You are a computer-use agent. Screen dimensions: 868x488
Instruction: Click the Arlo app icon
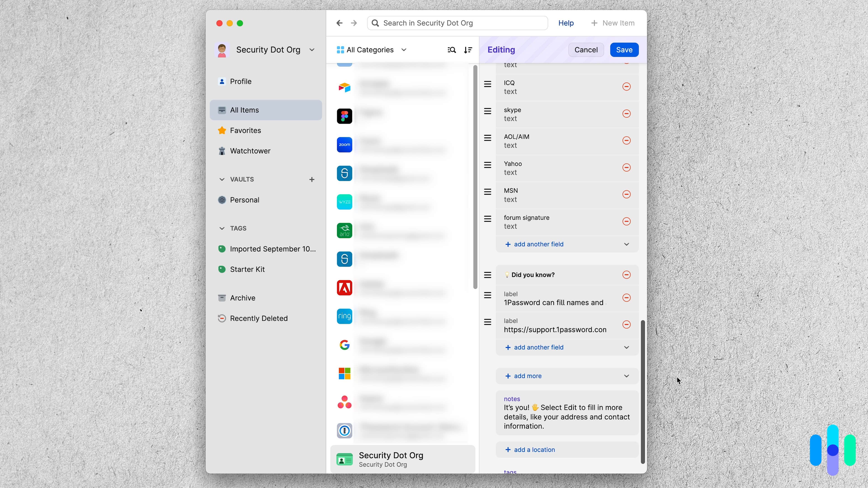(344, 230)
